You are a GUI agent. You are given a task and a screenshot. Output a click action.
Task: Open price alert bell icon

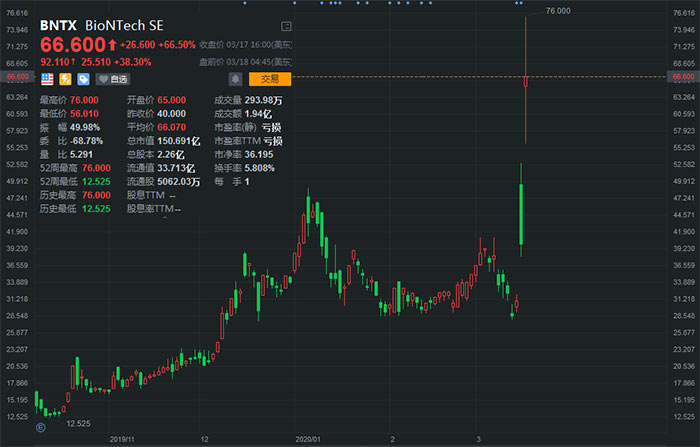pos(235,79)
